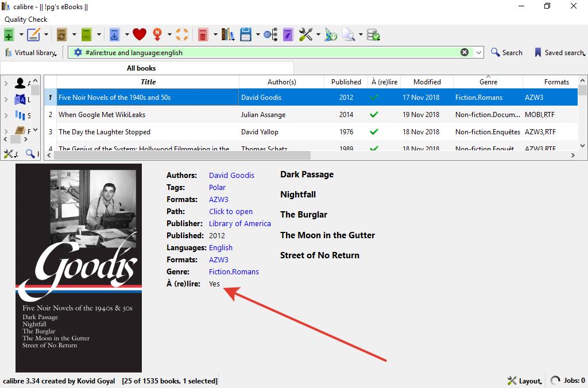
Task: Select the row The Day the Laughter Stopped
Action: (x=311, y=132)
